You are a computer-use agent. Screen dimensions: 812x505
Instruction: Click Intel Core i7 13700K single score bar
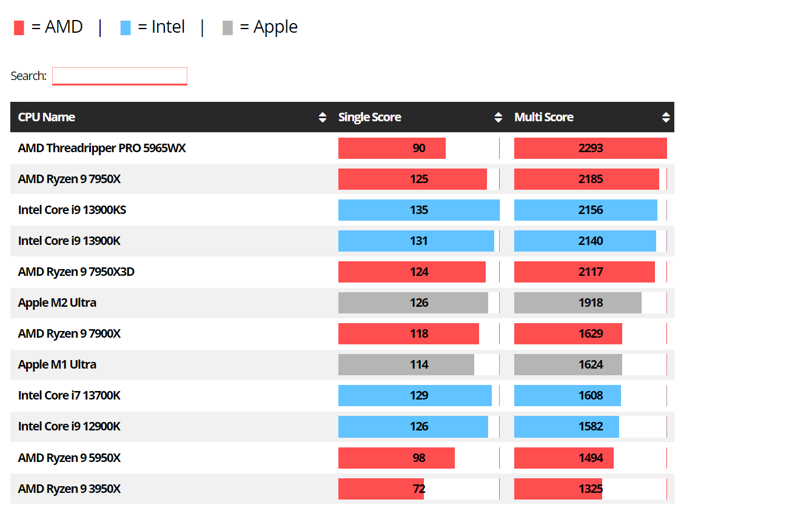tap(415, 396)
